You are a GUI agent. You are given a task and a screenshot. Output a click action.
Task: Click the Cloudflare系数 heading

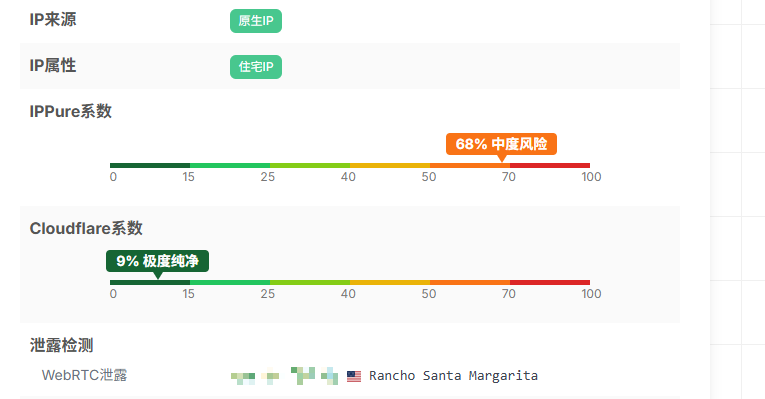[86, 228]
